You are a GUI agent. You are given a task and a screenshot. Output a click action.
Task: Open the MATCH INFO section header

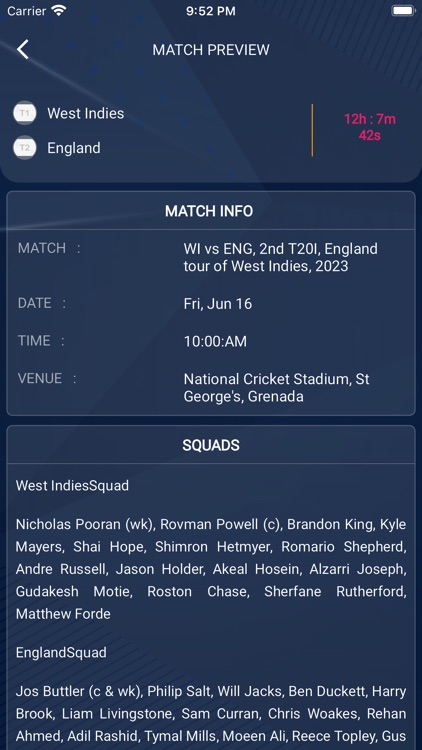click(x=209, y=211)
